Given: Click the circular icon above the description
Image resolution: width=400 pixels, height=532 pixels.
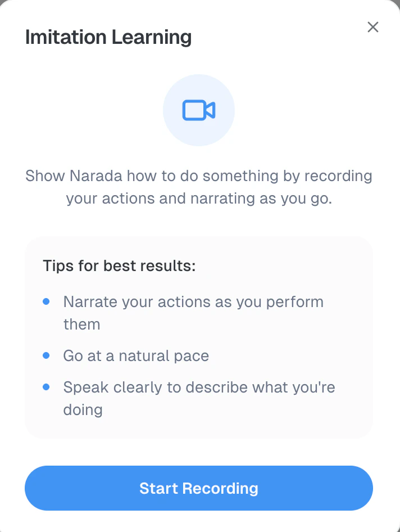Looking at the screenshot, I should click(199, 110).
